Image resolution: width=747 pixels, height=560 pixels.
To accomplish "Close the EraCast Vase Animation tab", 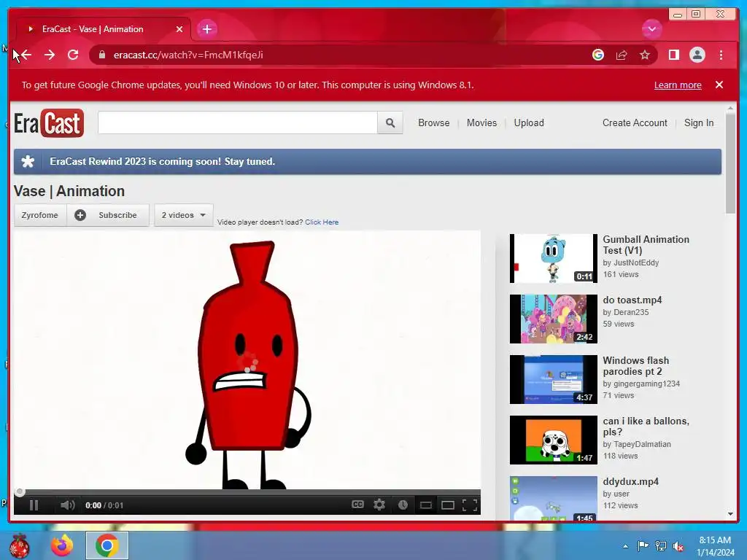I will 179,29.
